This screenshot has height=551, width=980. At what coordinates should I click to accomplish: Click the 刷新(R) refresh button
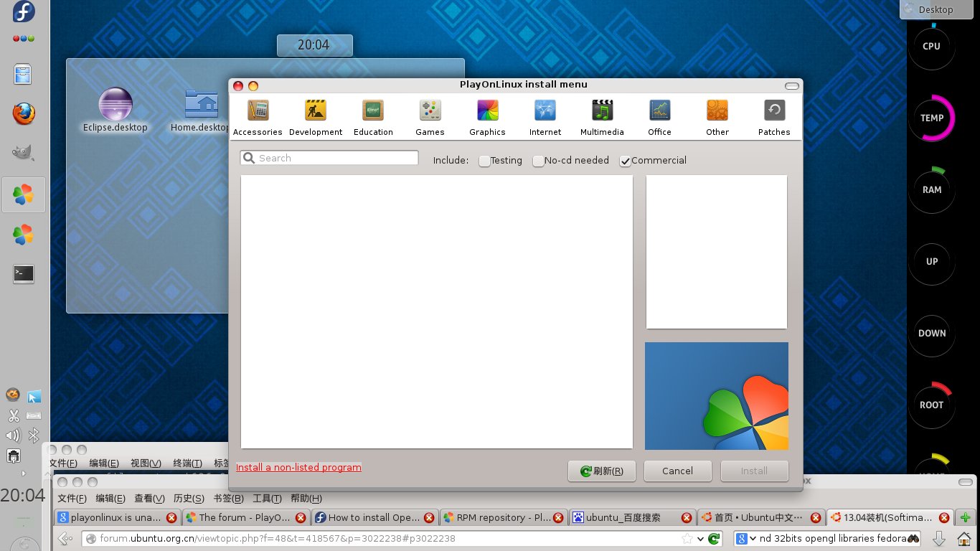pyautogui.click(x=601, y=471)
